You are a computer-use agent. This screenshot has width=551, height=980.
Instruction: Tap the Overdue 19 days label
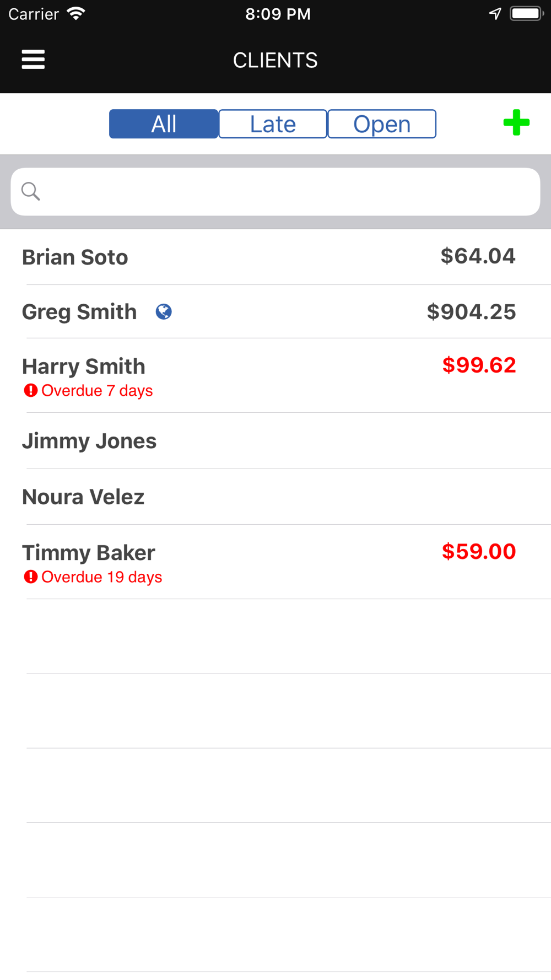click(x=102, y=577)
